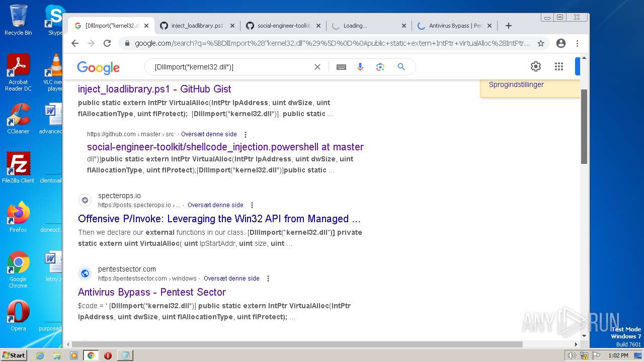Launch CCleaner from the desktop
644x362 pixels.
18,119
